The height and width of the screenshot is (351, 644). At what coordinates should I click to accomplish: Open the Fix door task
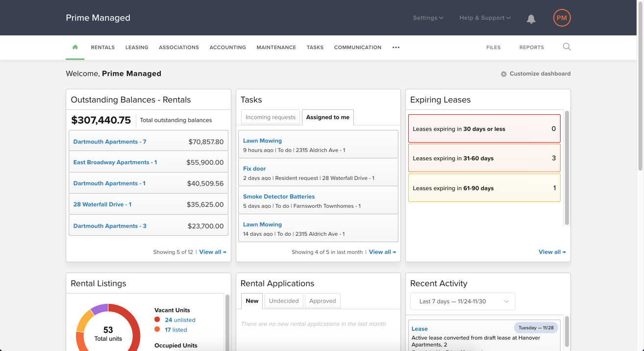[254, 169]
